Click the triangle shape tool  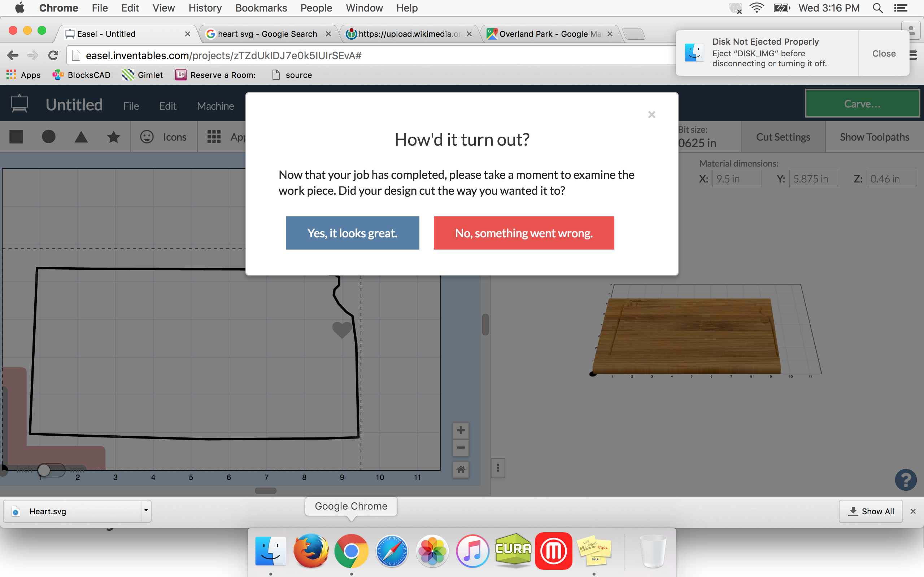click(81, 137)
